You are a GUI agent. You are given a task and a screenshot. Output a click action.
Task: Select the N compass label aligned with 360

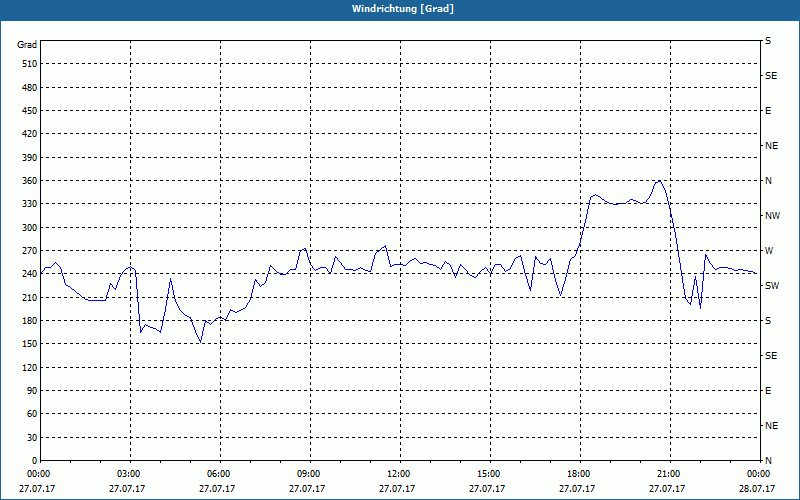768,181
